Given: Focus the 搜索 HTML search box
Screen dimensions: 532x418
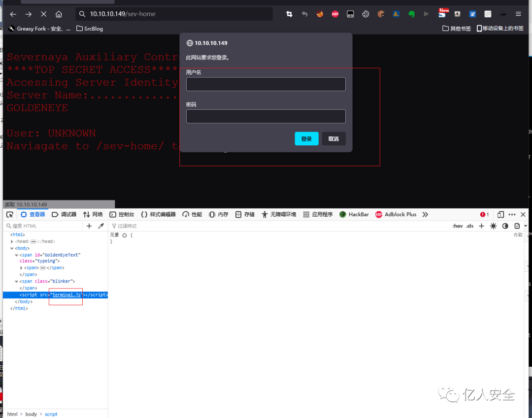Looking at the screenshot, I should pyautogui.click(x=43, y=226).
